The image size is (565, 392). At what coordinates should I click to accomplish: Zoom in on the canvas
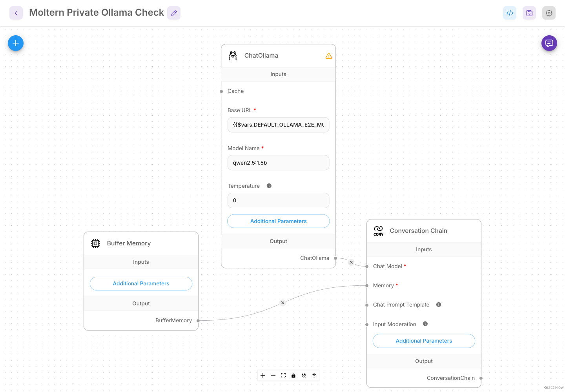pyautogui.click(x=263, y=376)
